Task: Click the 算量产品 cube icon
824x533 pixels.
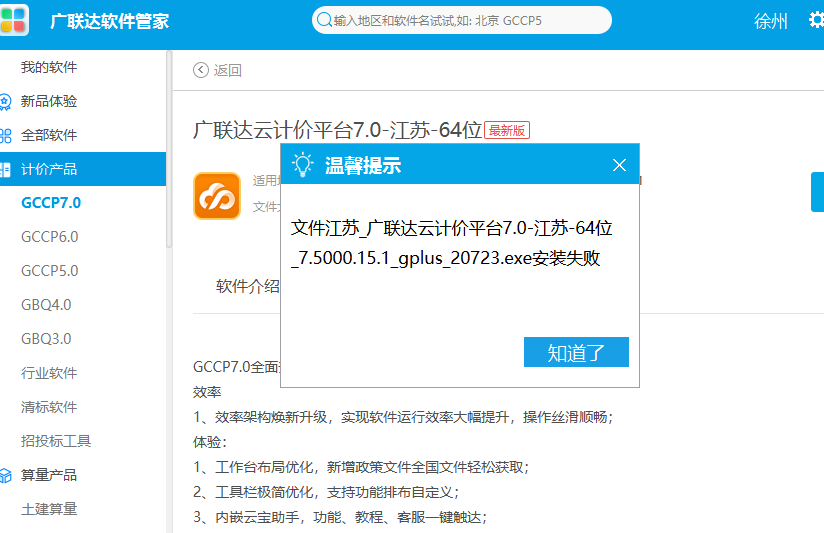Action: point(5,476)
